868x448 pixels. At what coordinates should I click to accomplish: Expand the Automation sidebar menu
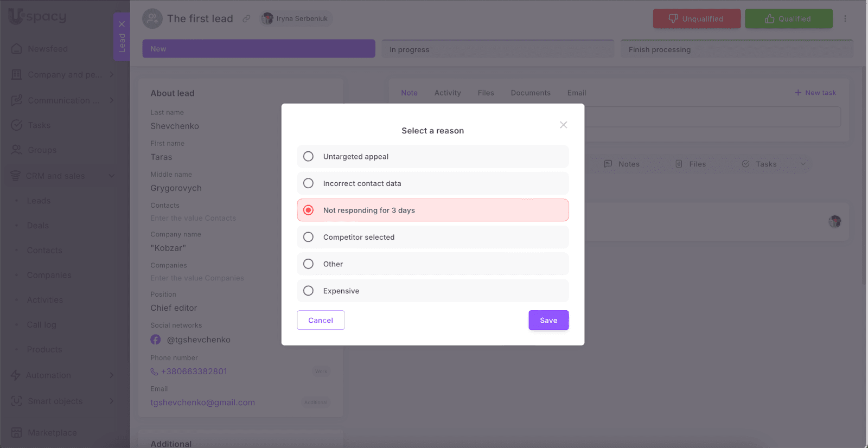pyautogui.click(x=112, y=375)
